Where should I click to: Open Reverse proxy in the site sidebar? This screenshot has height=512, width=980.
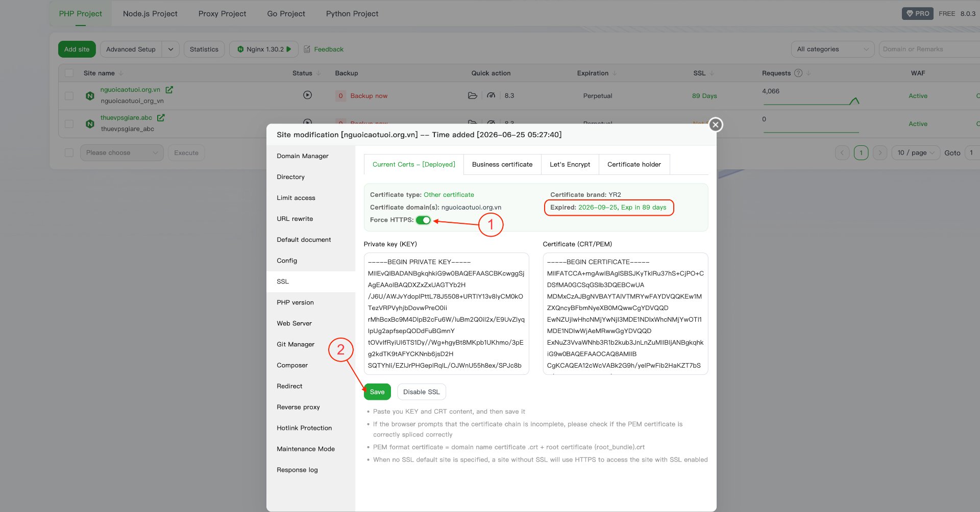[x=298, y=407]
